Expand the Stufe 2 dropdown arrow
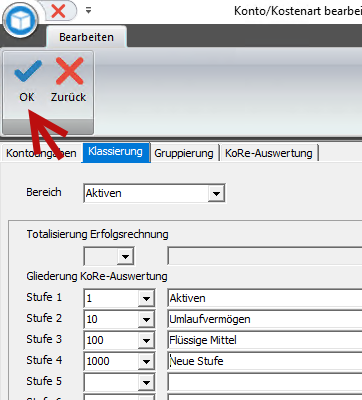The image size is (362, 400). tap(146, 319)
